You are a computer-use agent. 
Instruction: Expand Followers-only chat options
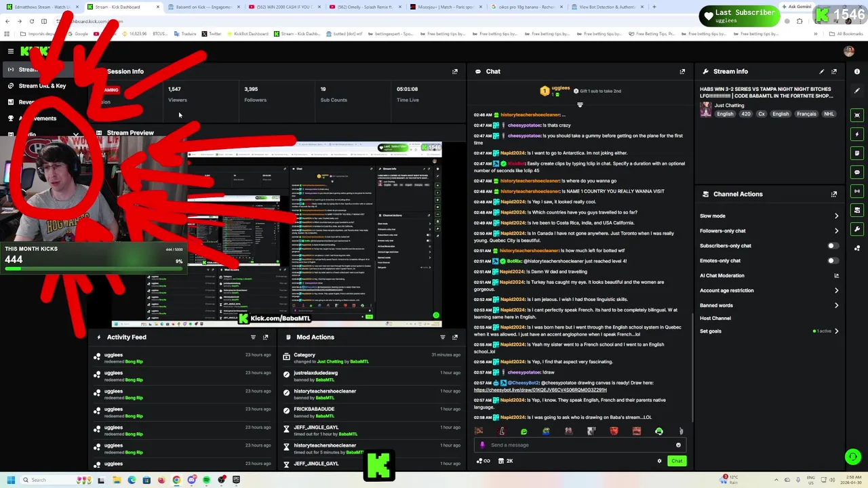pyautogui.click(x=836, y=231)
